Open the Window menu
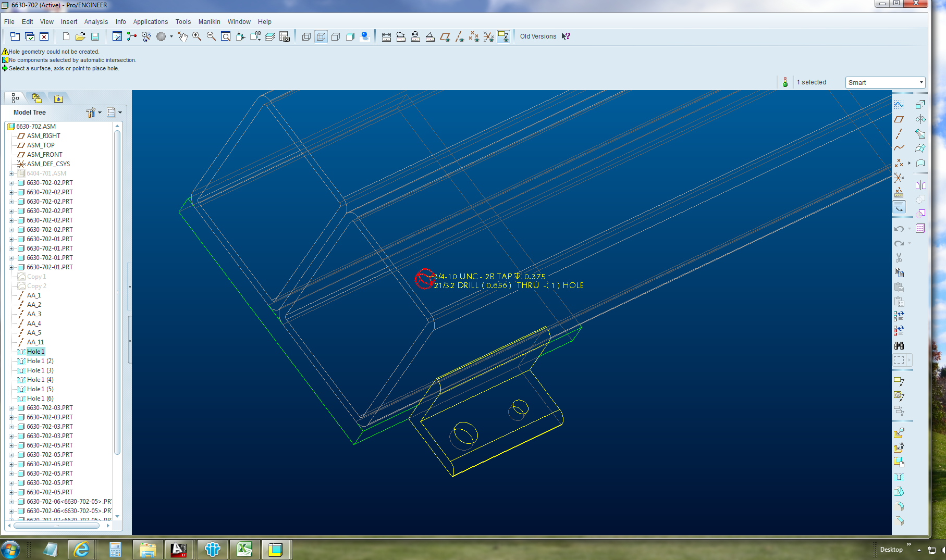 239,22
